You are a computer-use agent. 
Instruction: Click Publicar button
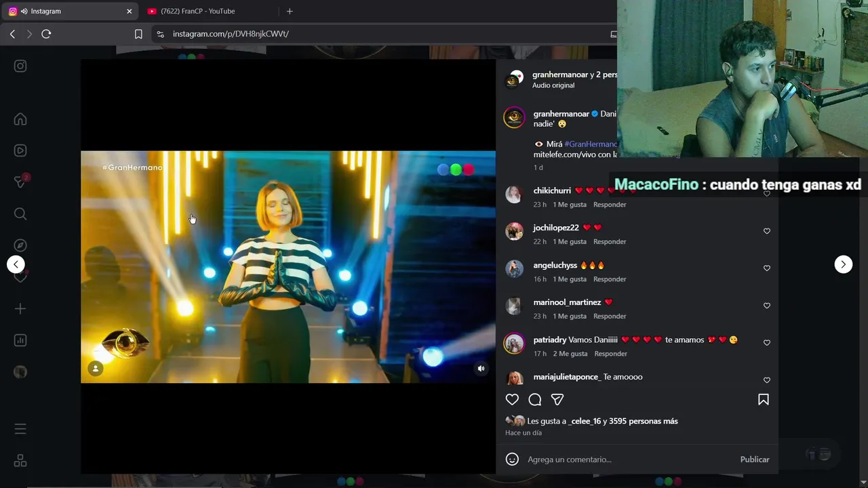(755, 460)
